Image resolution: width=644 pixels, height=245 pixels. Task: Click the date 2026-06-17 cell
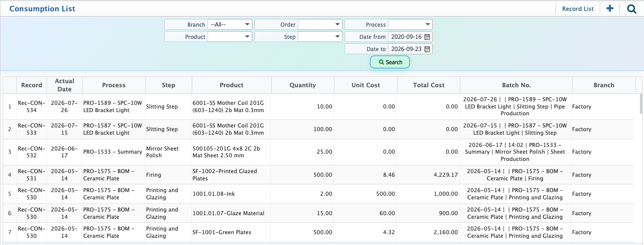coord(65,152)
